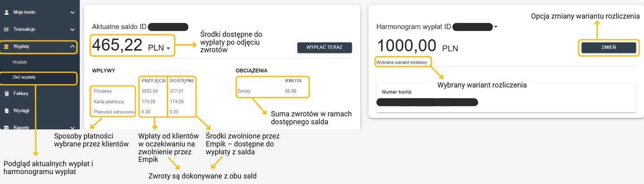Click the Numer konta field

[x=427, y=102]
